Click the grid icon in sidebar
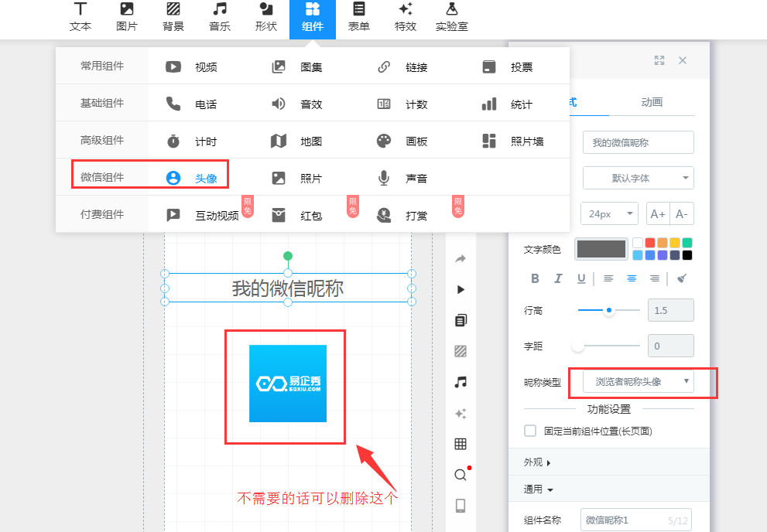 pyautogui.click(x=461, y=444)
